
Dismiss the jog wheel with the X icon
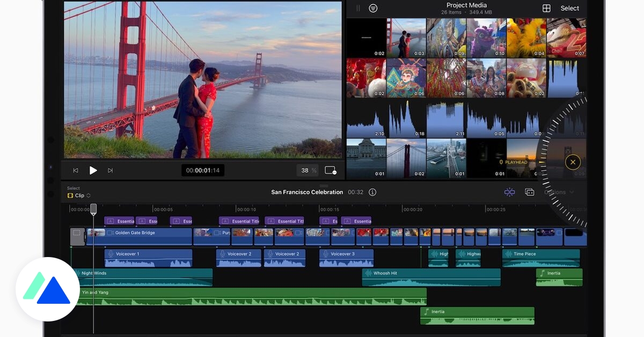[x=573, y=162]
